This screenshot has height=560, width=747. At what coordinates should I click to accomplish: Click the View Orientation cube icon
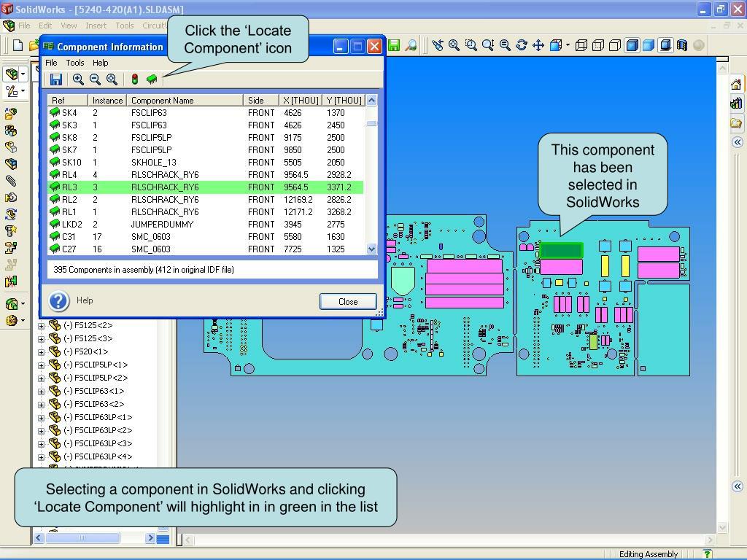point(555,45)
